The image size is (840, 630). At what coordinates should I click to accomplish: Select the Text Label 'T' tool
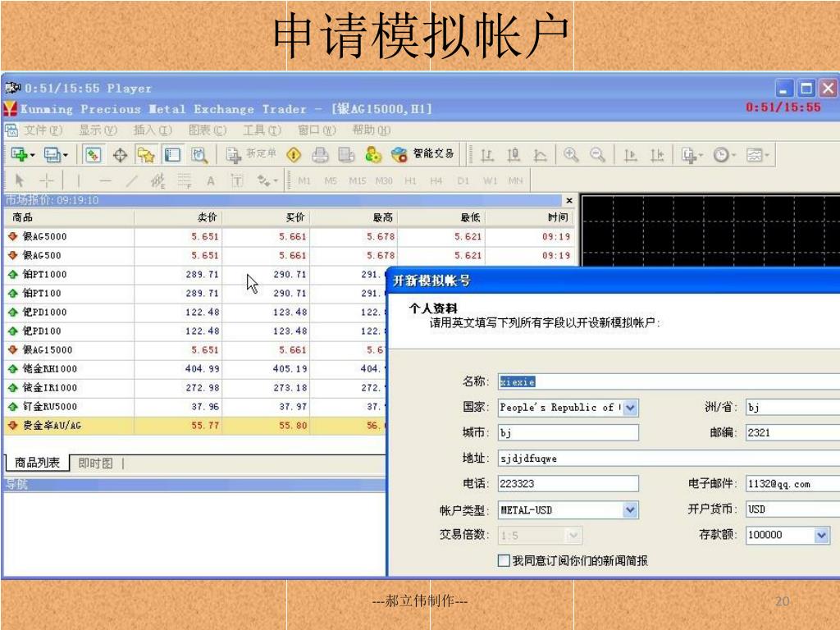coord(237,180)
